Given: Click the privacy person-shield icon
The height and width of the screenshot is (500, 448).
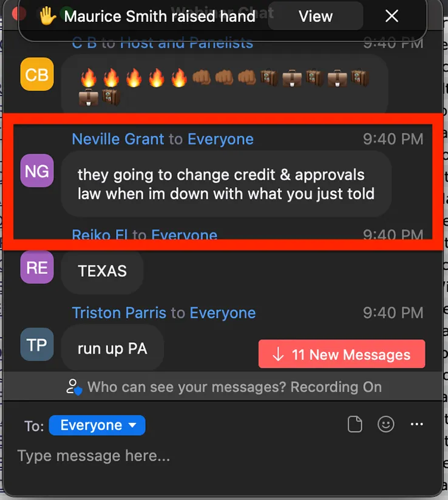Looking at the screenshot, I should (x=74, y=387).
